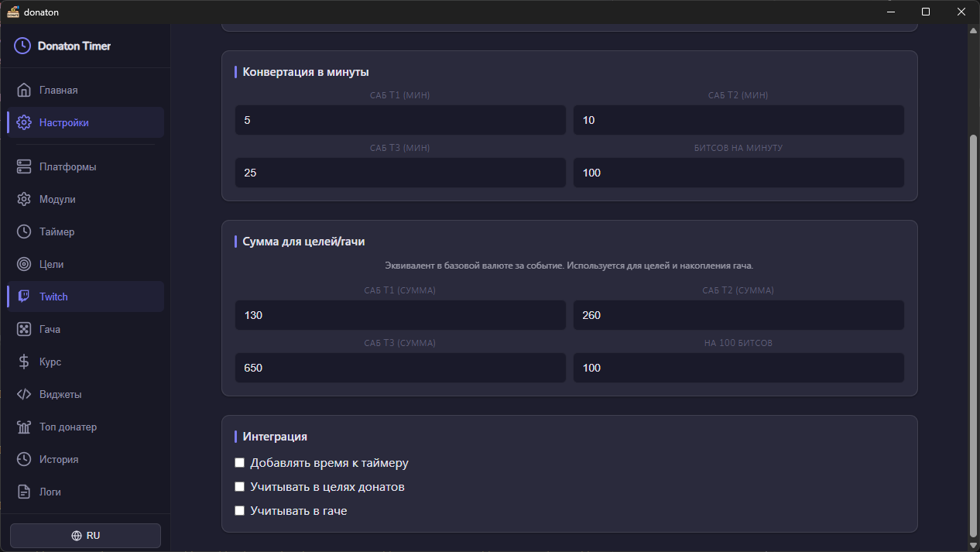
Task: Click the БИТСОВ НА МИНУТУ input field
Action: tap(738, 173)
